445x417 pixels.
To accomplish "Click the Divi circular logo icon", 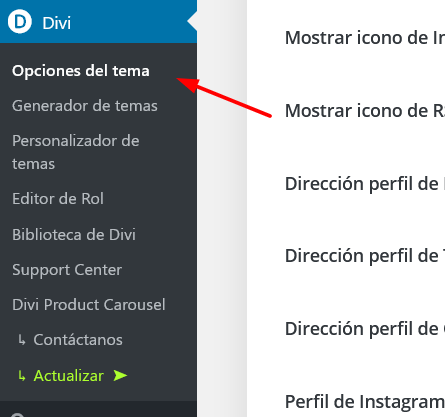I will 20,22.
